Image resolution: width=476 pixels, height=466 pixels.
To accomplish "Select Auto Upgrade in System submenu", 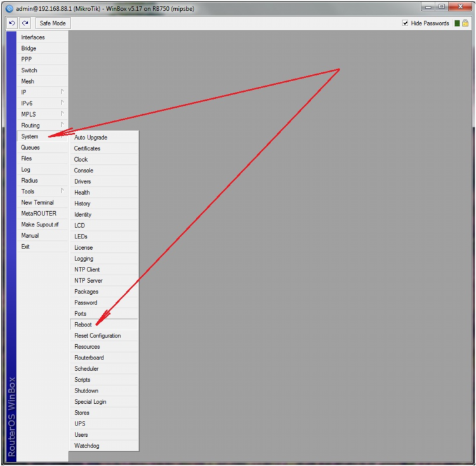I will (x=104, y=138).
